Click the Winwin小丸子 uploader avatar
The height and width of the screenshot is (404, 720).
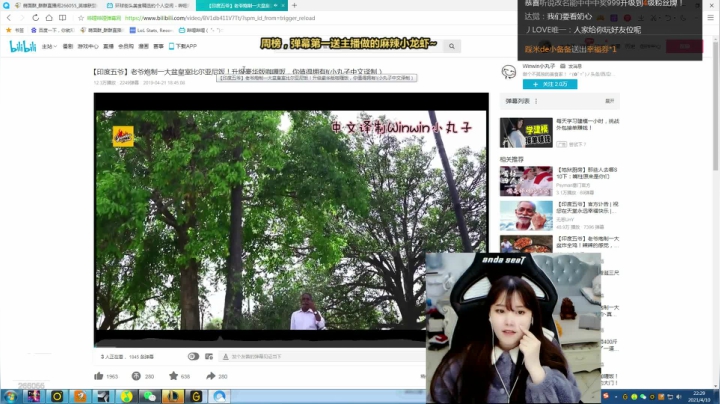click(x=509, y=72)
